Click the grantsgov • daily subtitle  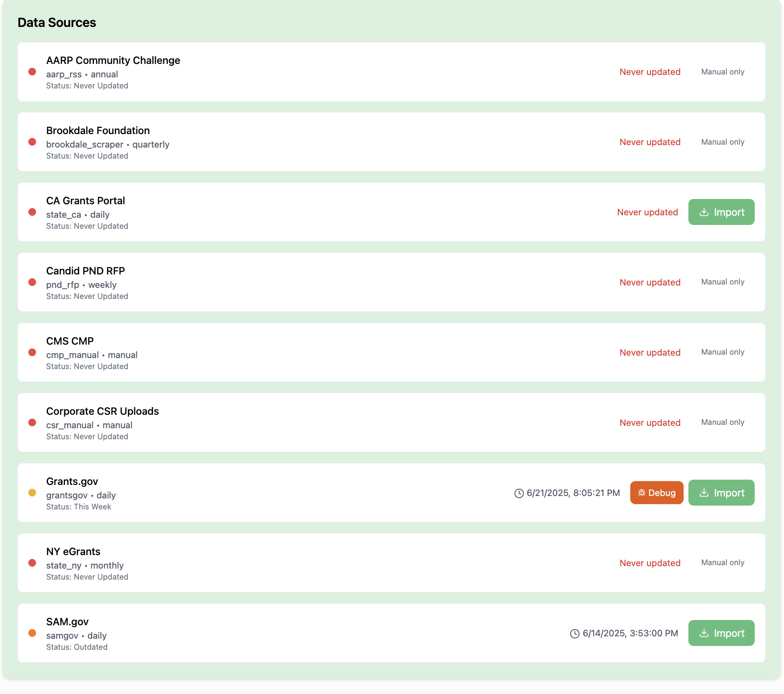[x=81, y=495]
